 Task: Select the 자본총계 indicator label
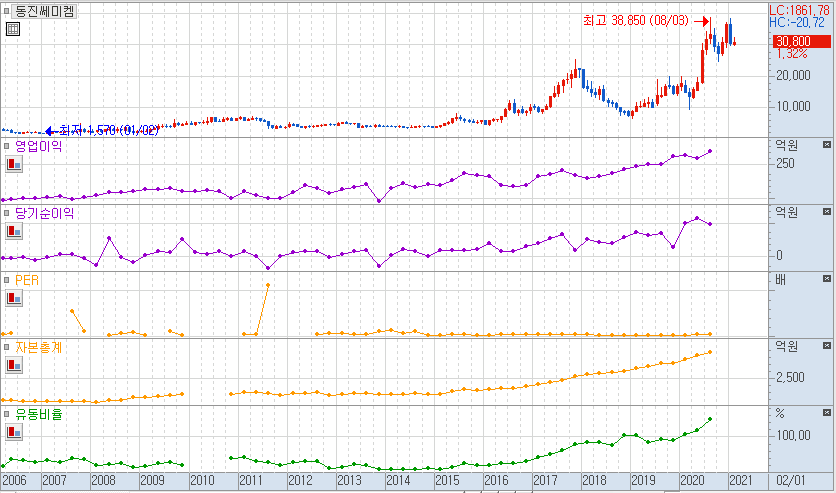pyautogui.click(x=38, y=347)
